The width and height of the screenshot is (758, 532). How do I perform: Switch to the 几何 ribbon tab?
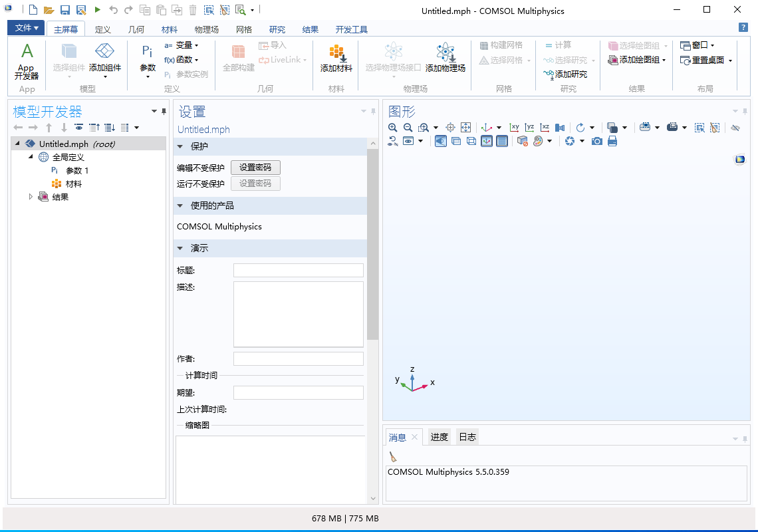[136, 29]
